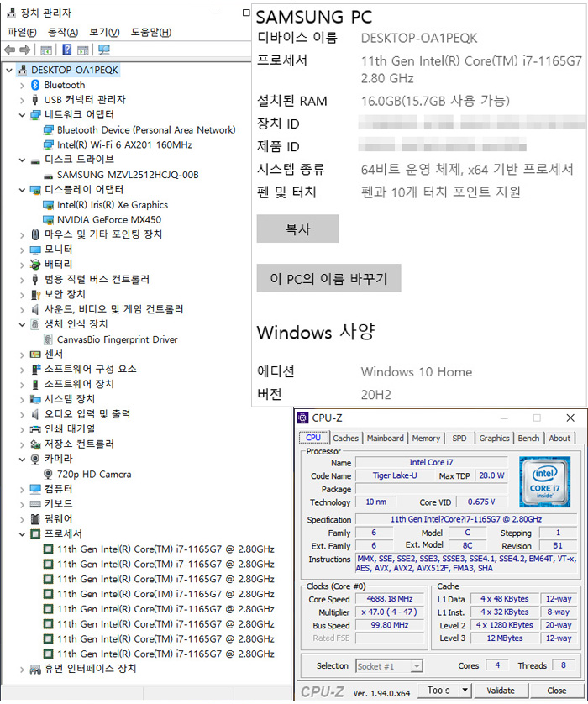
Task: Click the Tiger Lake-U code name field
Action: coord(395,475)
